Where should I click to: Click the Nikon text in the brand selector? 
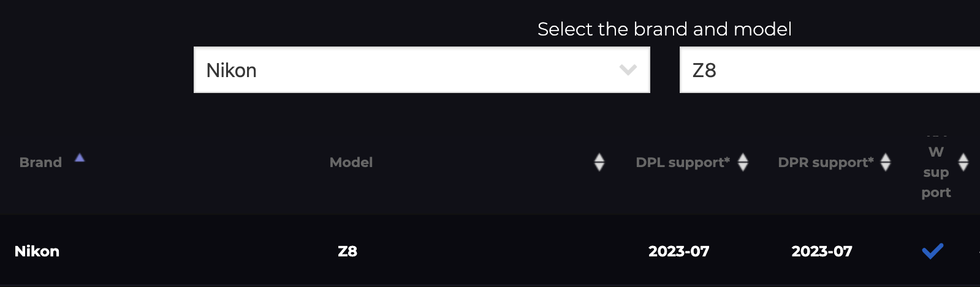point(232,70)
